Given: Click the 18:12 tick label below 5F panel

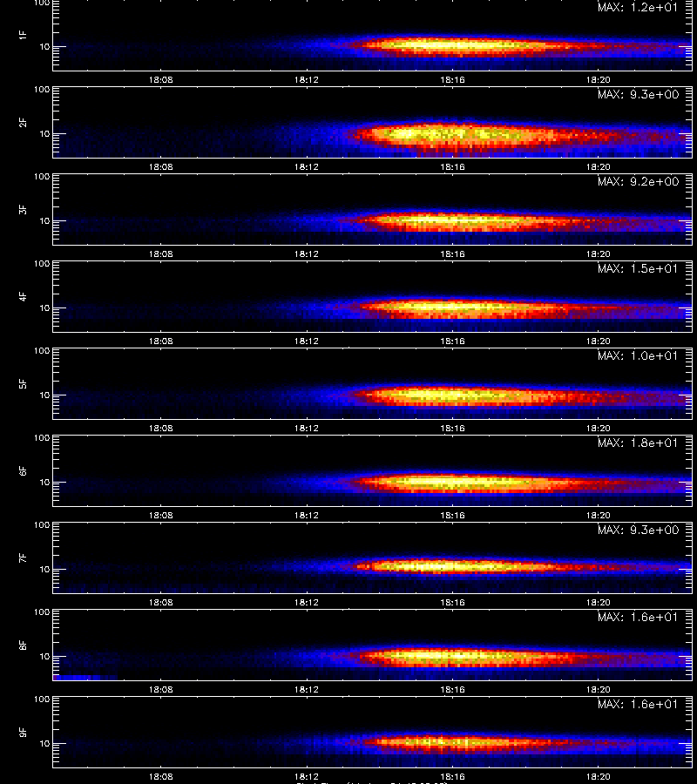Looking at the screenshot, I should [x=306, y=428].
